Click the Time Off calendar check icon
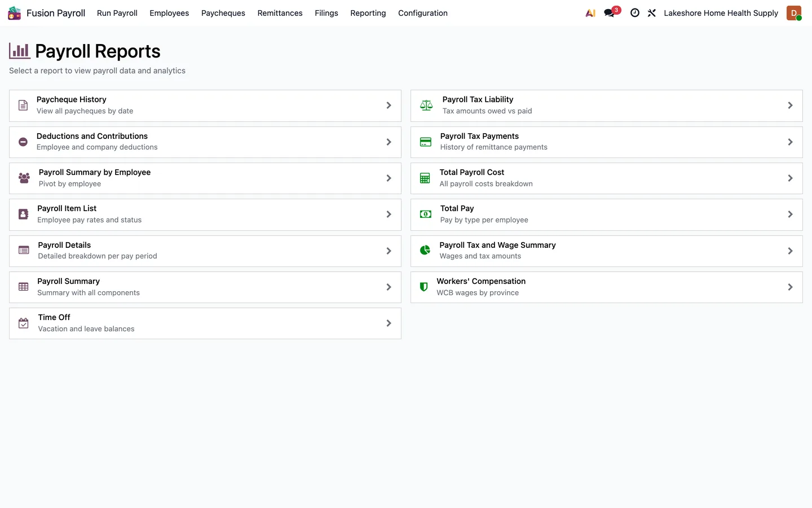This screenshot has height=508, width=812. click(24, 323)
